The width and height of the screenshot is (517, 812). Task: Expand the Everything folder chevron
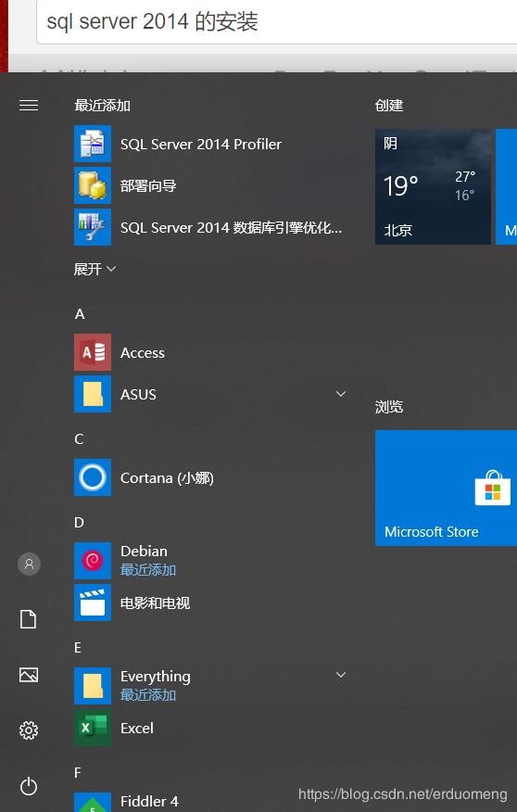coord(341,675)
